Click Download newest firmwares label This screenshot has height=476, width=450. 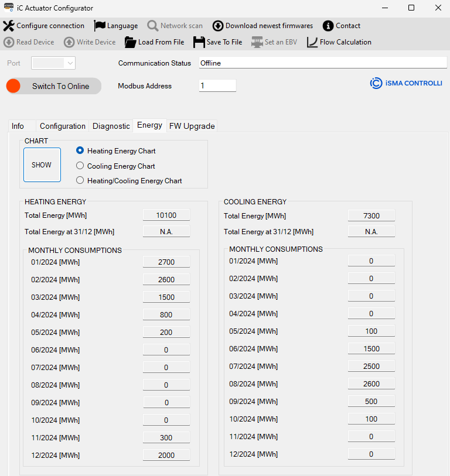[x=269, y=26]
